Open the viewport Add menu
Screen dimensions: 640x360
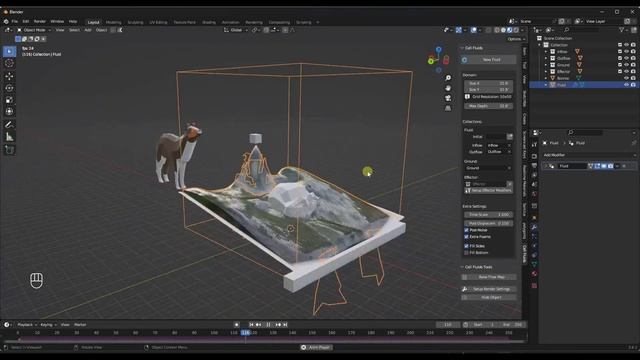click(x=87, y=30)
